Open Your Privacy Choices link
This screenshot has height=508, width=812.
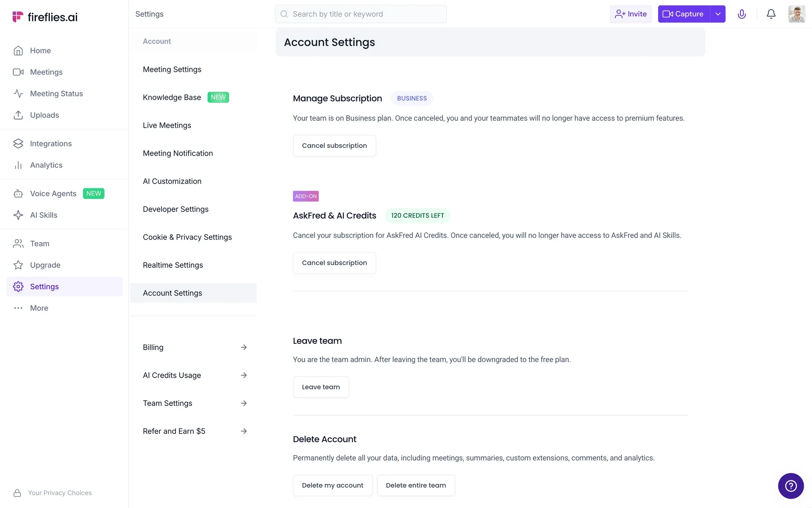(x=60, y=493)
